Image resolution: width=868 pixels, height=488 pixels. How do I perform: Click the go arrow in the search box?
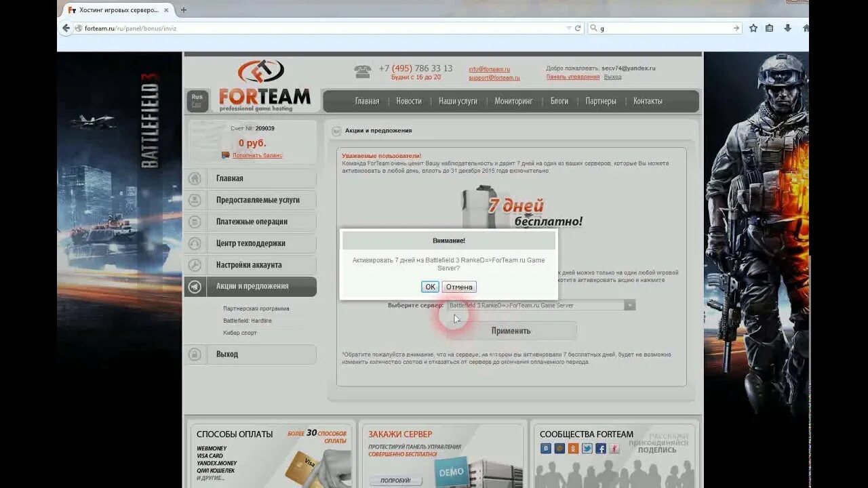tap(736, 28)
